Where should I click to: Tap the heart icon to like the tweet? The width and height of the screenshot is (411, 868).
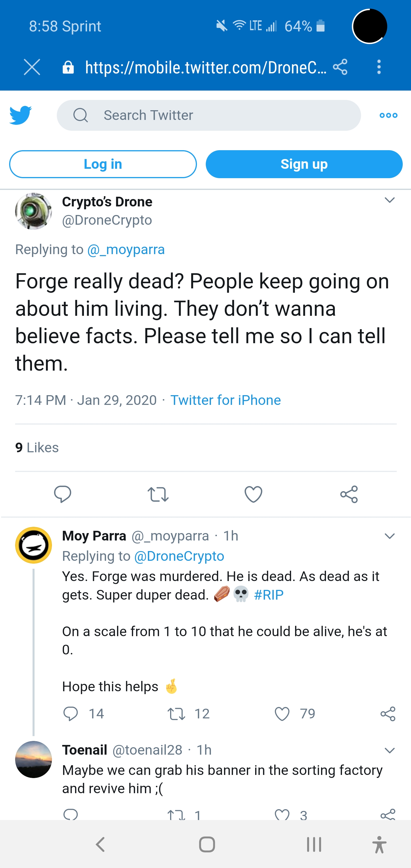pos(253,494)
